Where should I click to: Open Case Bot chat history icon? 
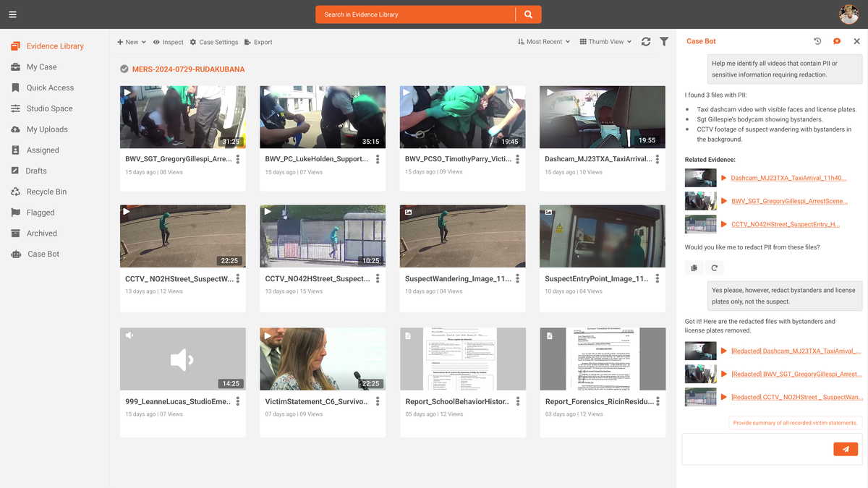point(817,42)
